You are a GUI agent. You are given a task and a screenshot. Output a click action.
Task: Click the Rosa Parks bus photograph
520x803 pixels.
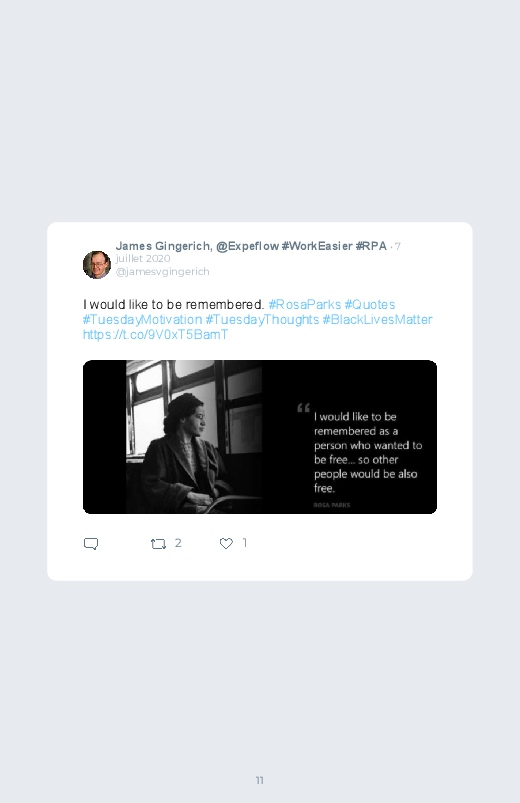(194, 437)
